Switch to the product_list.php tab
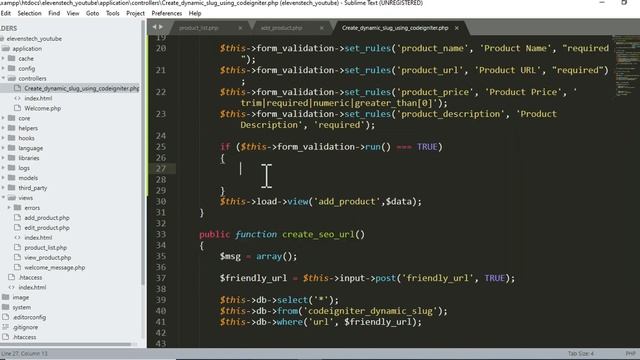Viewport: 640px width, 360px height. tap(199, 28)
